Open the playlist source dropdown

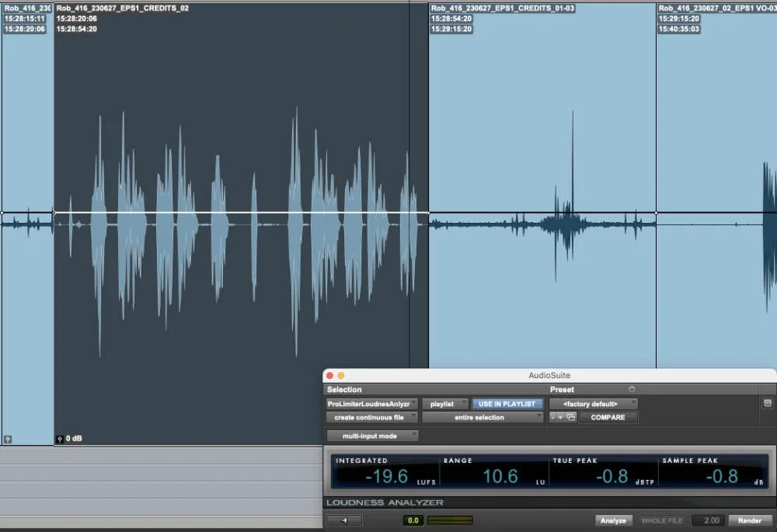pyautogui.click(x=445, y=403)
